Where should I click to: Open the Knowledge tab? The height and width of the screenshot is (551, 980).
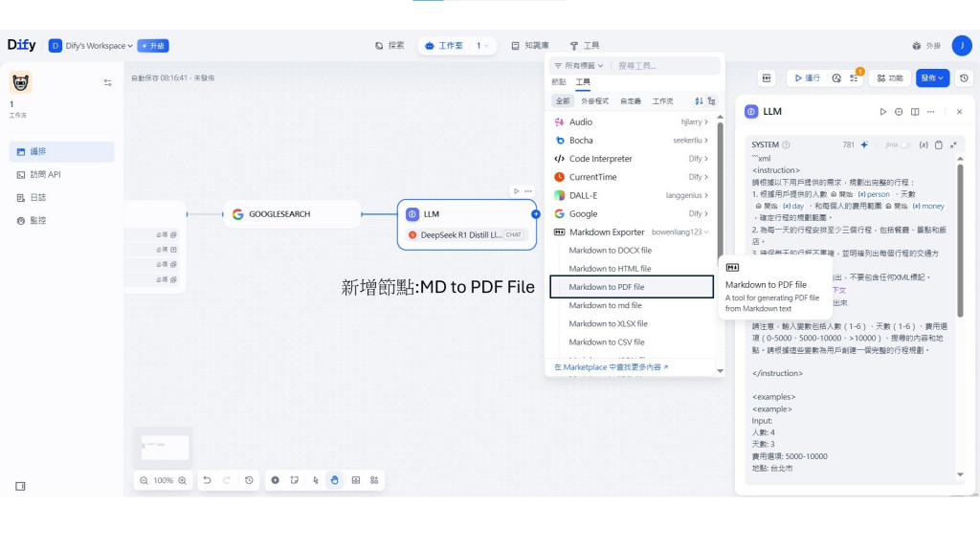[x=530, y=46]
